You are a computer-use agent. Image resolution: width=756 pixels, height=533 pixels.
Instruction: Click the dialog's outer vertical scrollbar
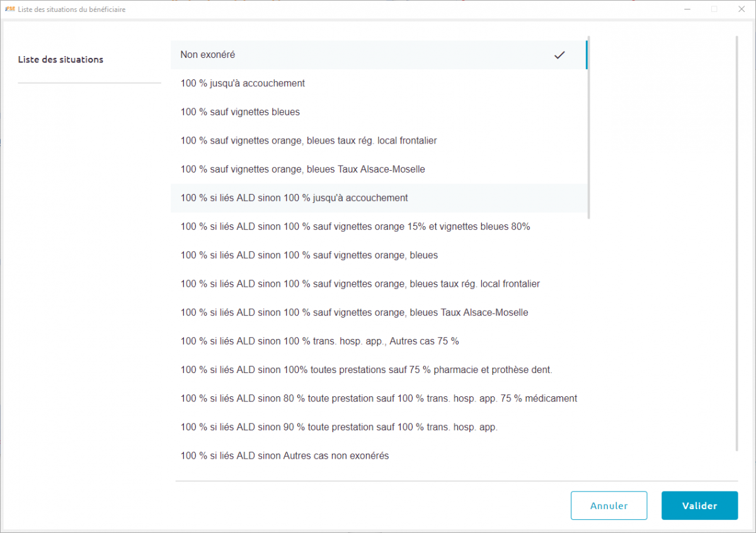point(736,243)
